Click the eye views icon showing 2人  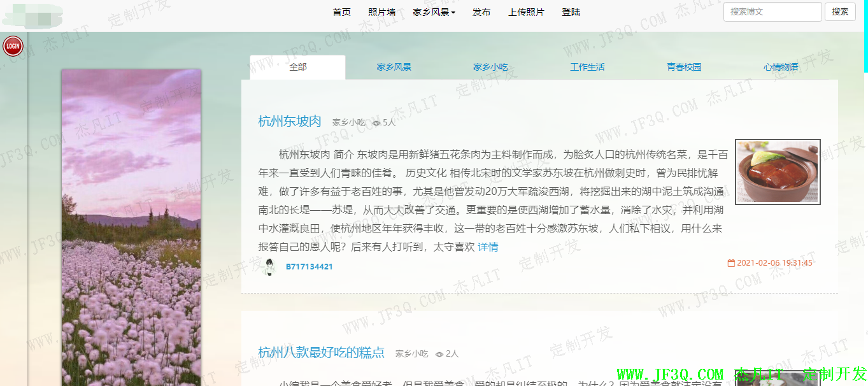point(439,354)
